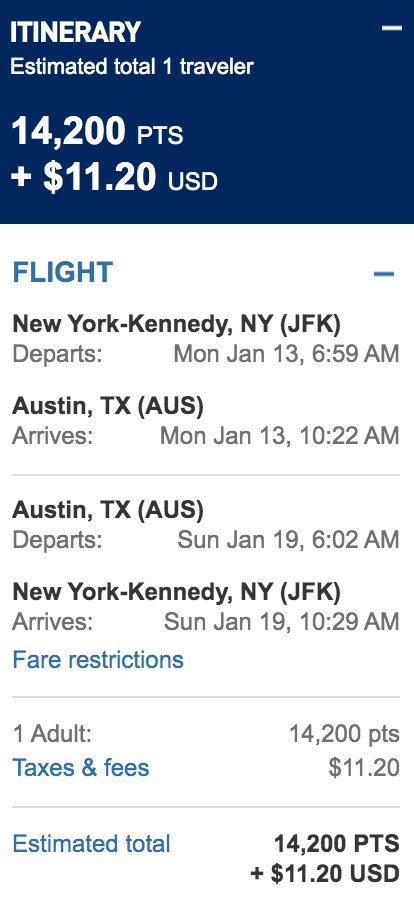This screenshot has width=414, height=898.
Task: Open the Fare restrictions link
Action: click(98, 659)
